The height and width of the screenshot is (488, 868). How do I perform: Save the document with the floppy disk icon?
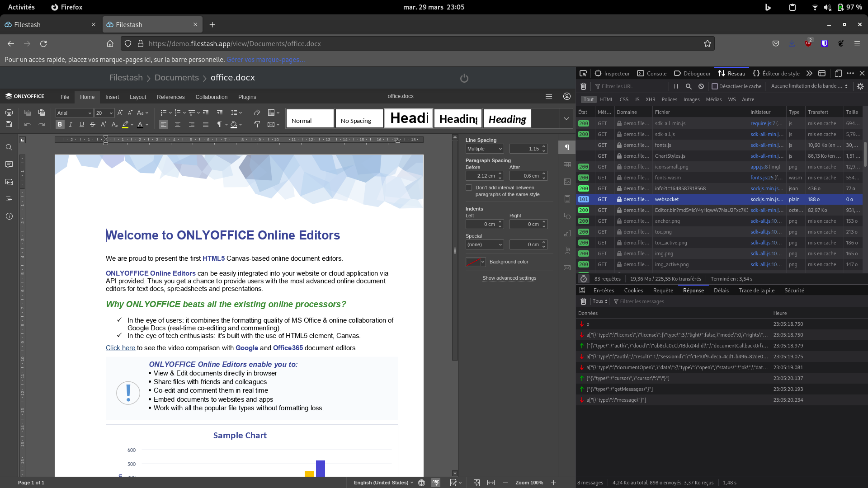[x=9, y=124]
